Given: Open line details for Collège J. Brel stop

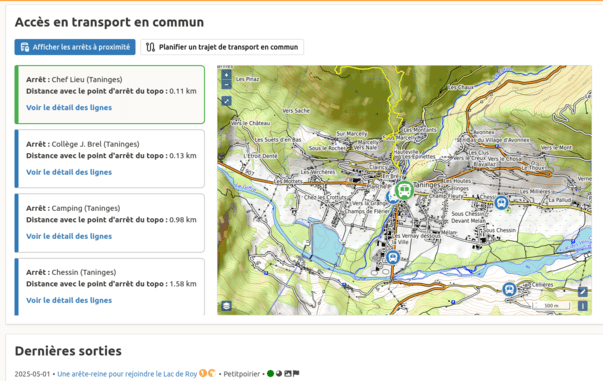Looking at the screenshot, I should tap(69, 172).
